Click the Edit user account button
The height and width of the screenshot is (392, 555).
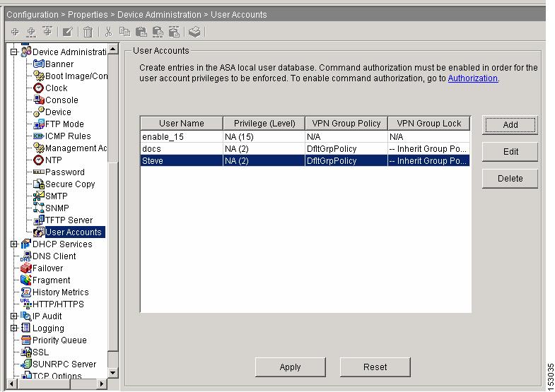click(510, 152)
